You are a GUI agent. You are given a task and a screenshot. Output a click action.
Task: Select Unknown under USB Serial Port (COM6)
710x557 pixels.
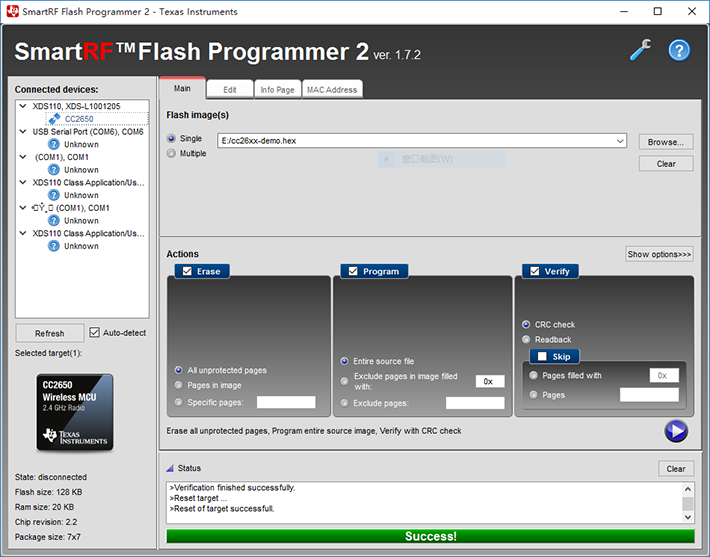pyautogui.click(x=81, y=144)
